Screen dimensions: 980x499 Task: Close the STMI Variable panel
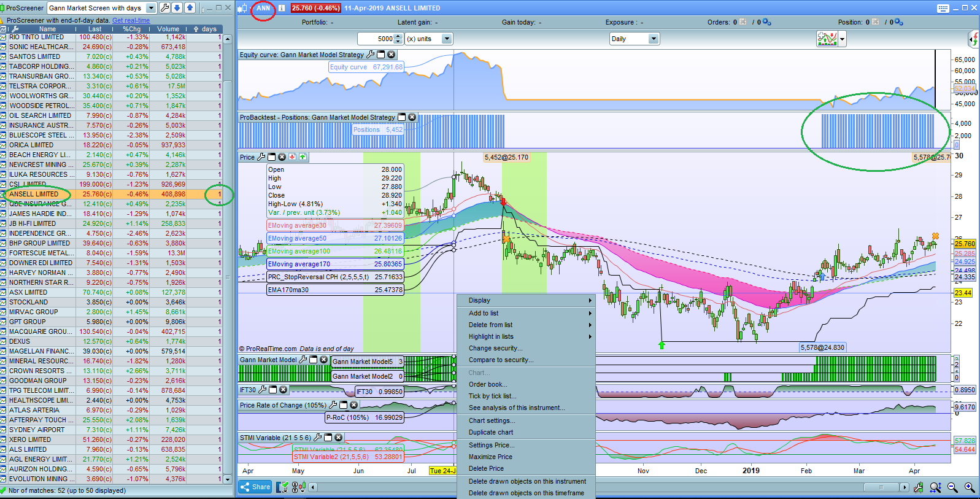point(339,438)
